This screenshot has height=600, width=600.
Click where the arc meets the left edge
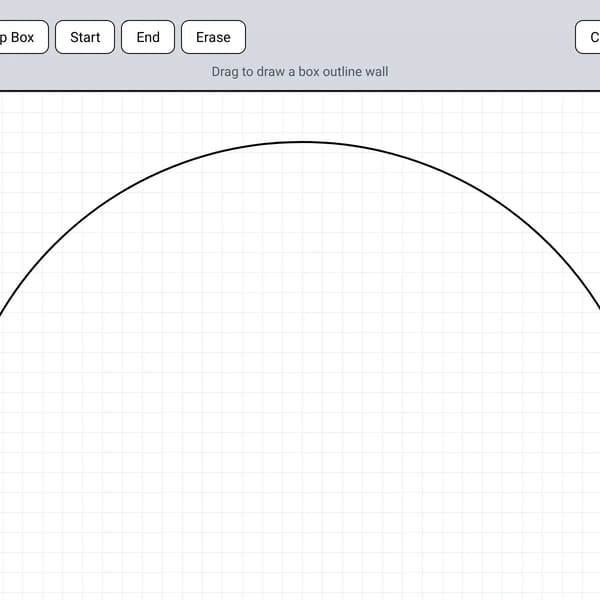(1, 314)
